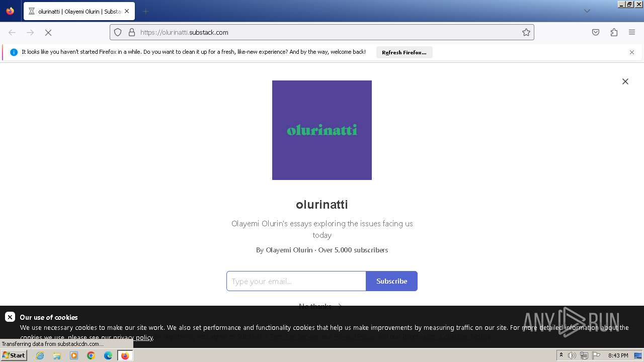The image size is (644, 362).
Task: Save page to Pocket
Action: pyautogui.click(x=596, y=32)
